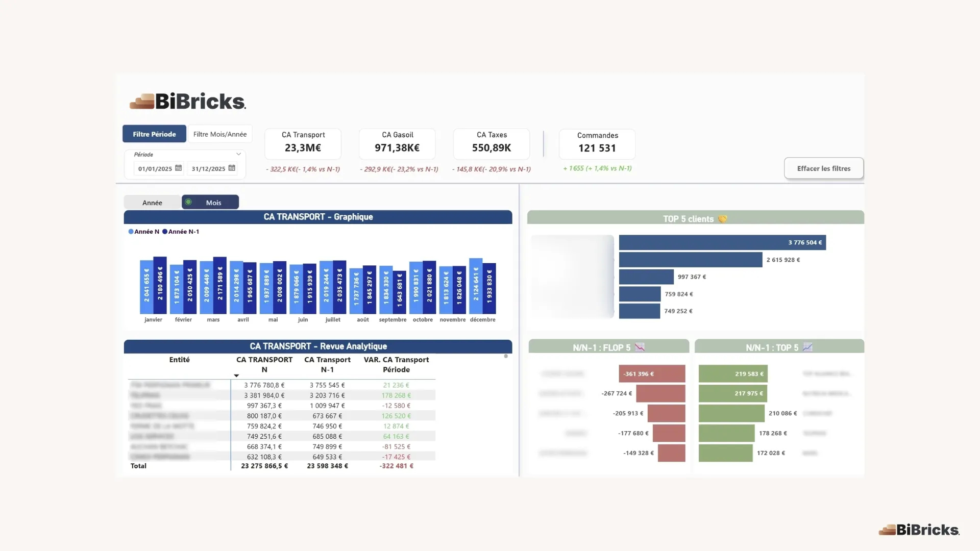Click the -361 396 € flop bar

[x=652, y=374]
